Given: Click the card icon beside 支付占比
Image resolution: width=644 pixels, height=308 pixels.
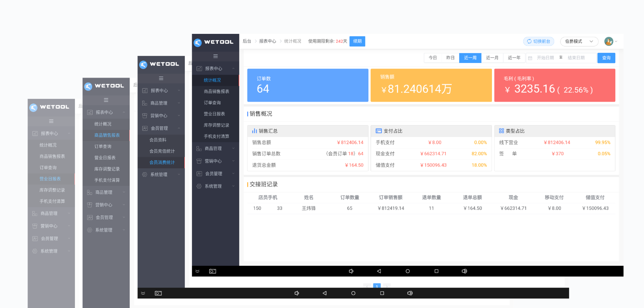Looking at the screenshot, I should [379, 131].
